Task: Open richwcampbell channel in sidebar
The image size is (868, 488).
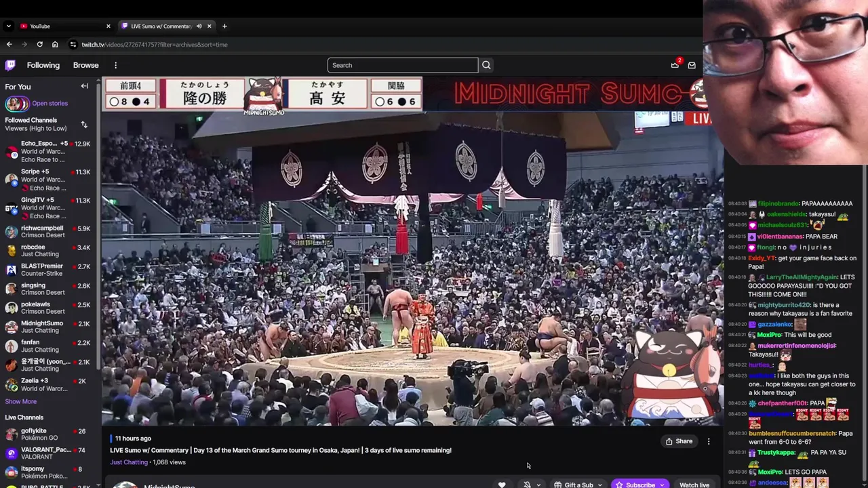Action: [47, 231]
